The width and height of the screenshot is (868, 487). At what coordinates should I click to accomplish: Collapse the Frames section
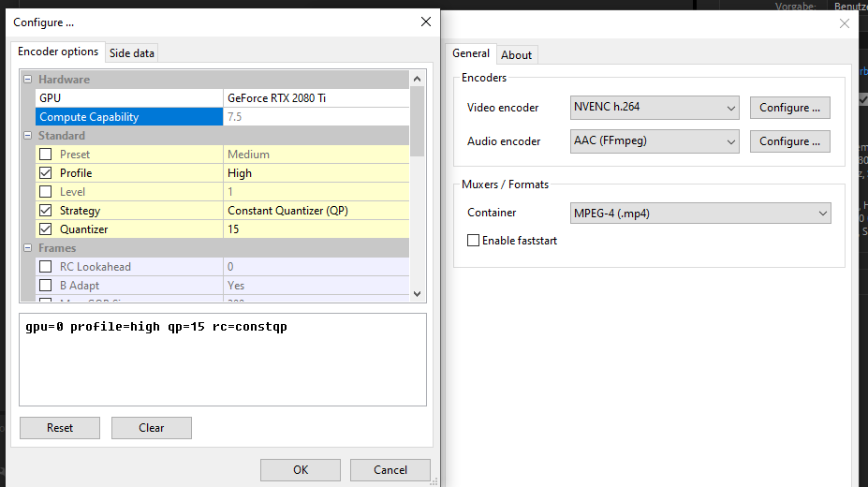coord(28,248)
